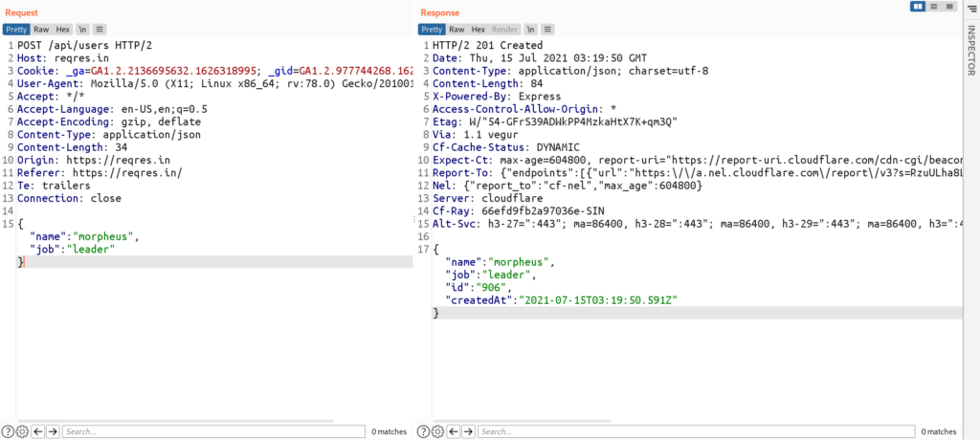Click the User-Agent header line

(214, 83)
